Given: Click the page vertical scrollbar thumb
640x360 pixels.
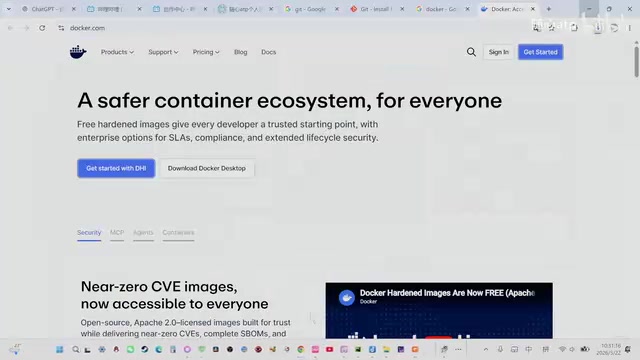Looking at the screenshot, I should pyautogui.click(x=636, y=61).
